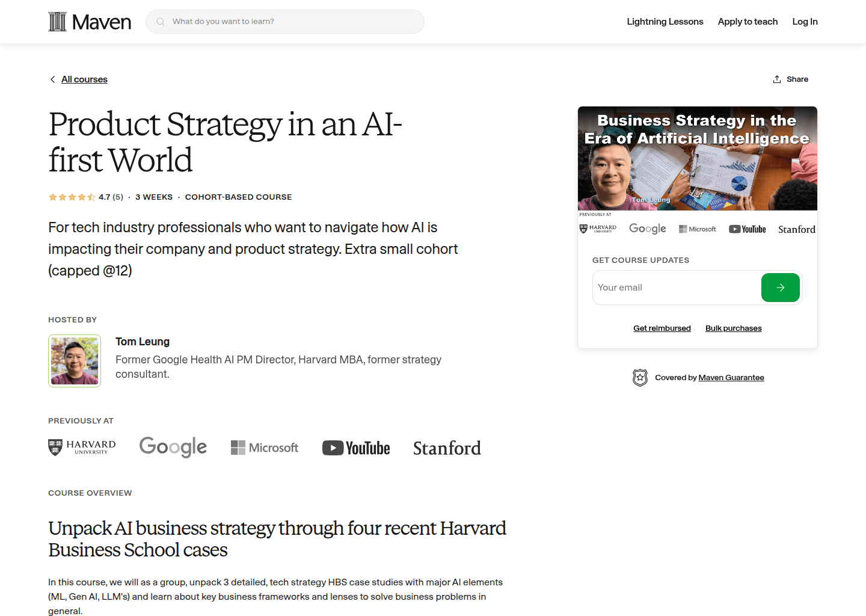
Task: Open the Apply to teach page
Action: 748,21
